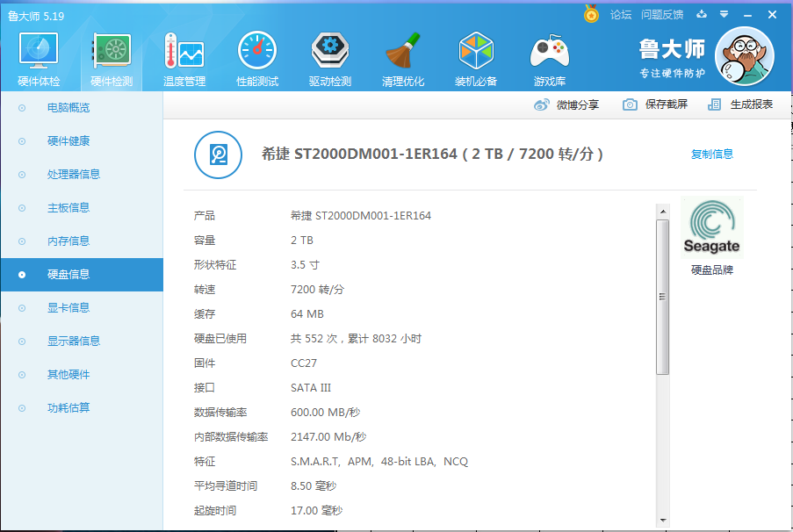Click 微博分享 text button
Screen dimensions: 793x532
pos(578,104)
